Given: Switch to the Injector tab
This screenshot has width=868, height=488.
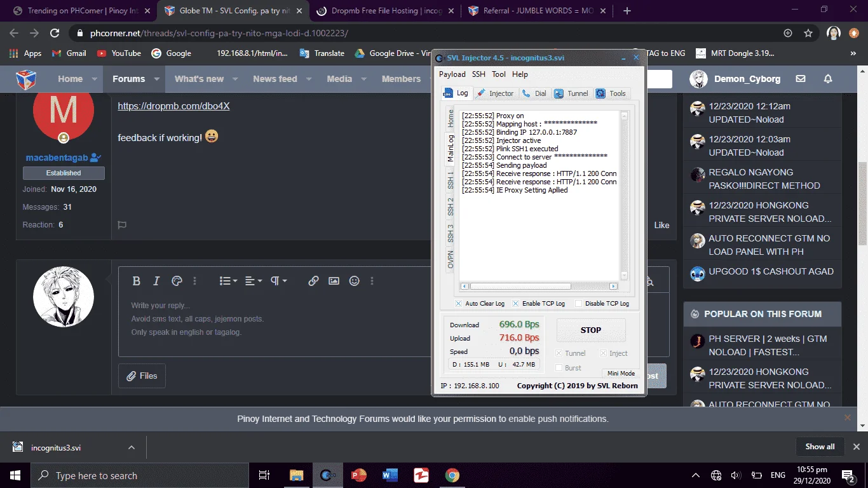Looking at the screenshot, I should point(495,93).
